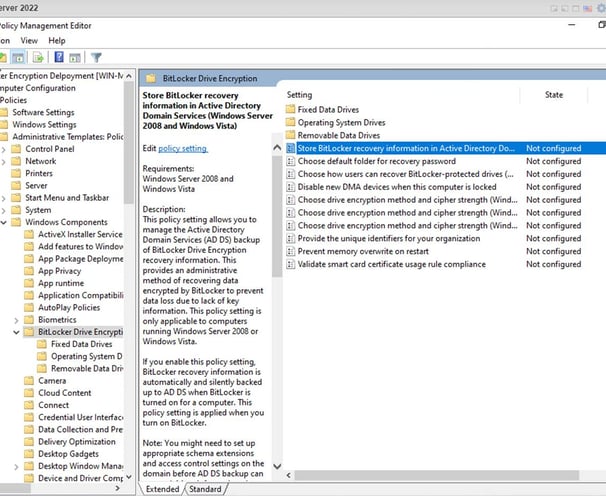Expand the Control Panel tree node
The image size is (606, 496).
point(3,149)
